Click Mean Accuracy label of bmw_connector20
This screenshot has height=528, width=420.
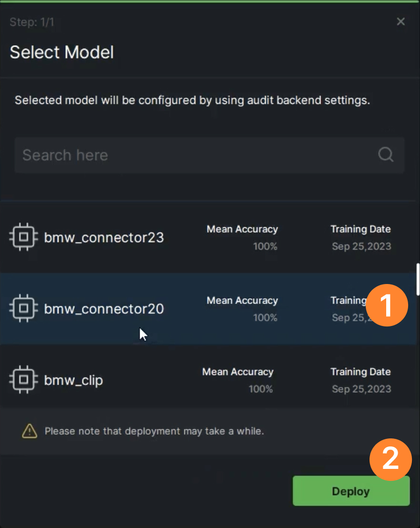(x=242, y=300)
